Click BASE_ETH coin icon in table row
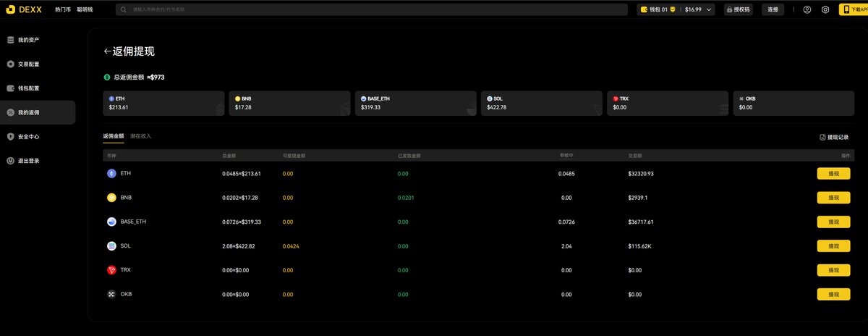This screenshot has height=336, width=868. pos(111,222)
